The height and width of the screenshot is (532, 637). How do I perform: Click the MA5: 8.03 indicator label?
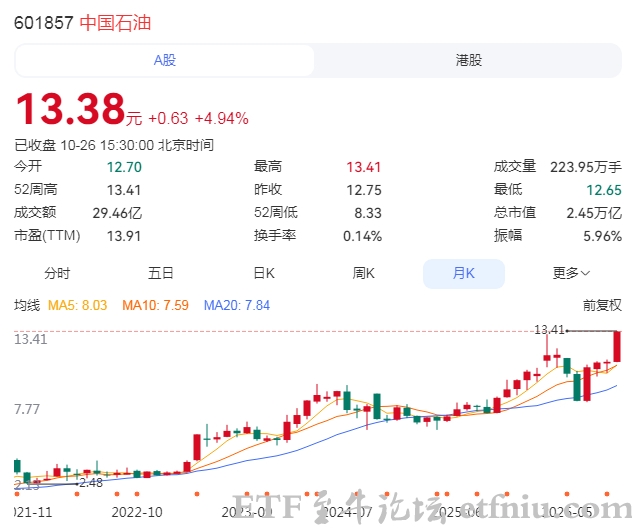click(78, 305)
